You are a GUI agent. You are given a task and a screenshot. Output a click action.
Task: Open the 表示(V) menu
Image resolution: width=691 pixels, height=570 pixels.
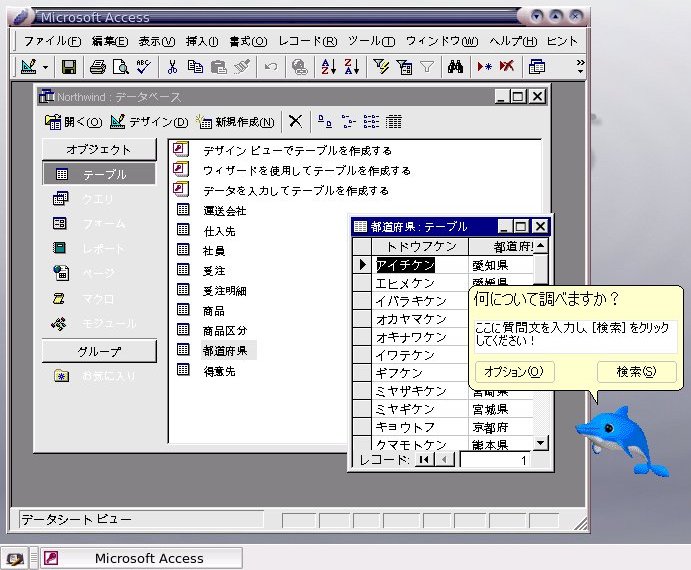pos(157,41)
